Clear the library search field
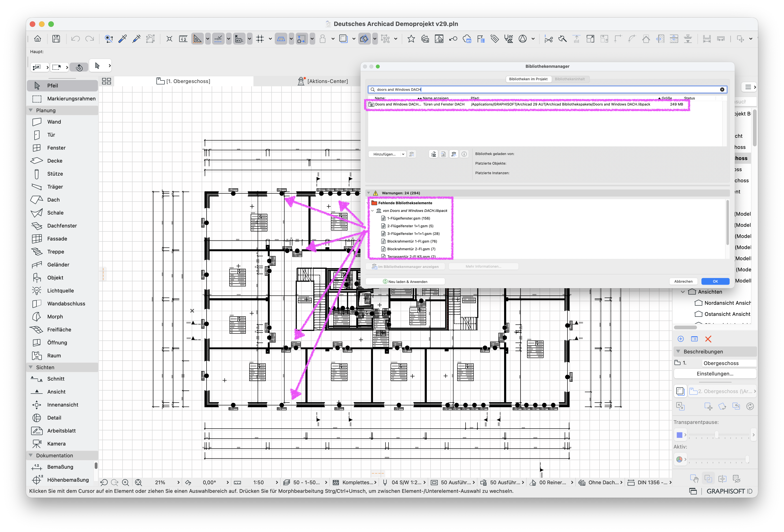 point(722,89)
